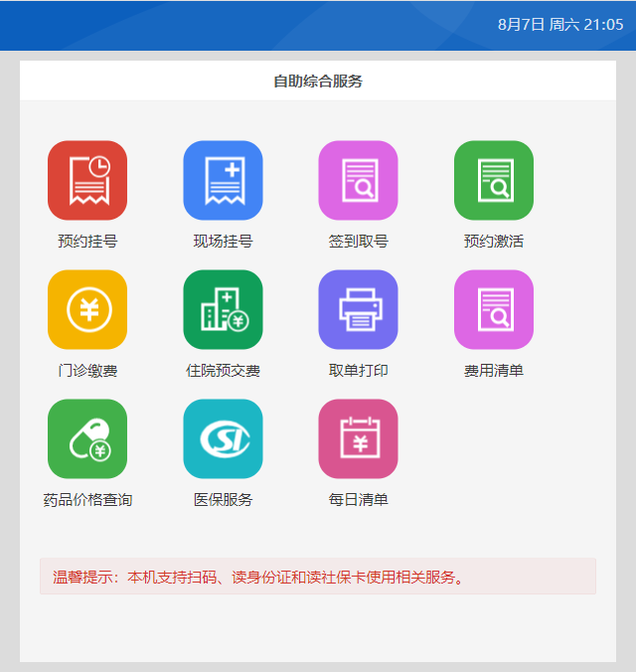Tap the 门诊缴费 yellow yuan icon
This screenshot has width=636, height=672.
tap(87, 309)
